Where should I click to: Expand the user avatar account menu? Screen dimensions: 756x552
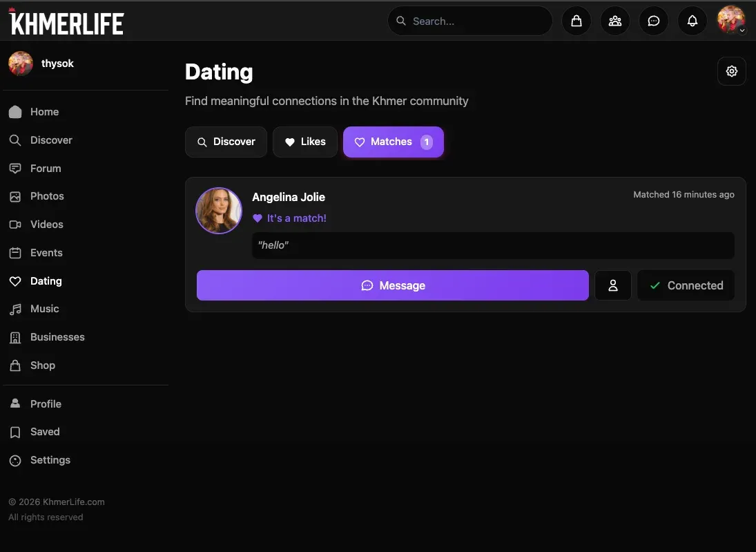[x=731, y=21]
